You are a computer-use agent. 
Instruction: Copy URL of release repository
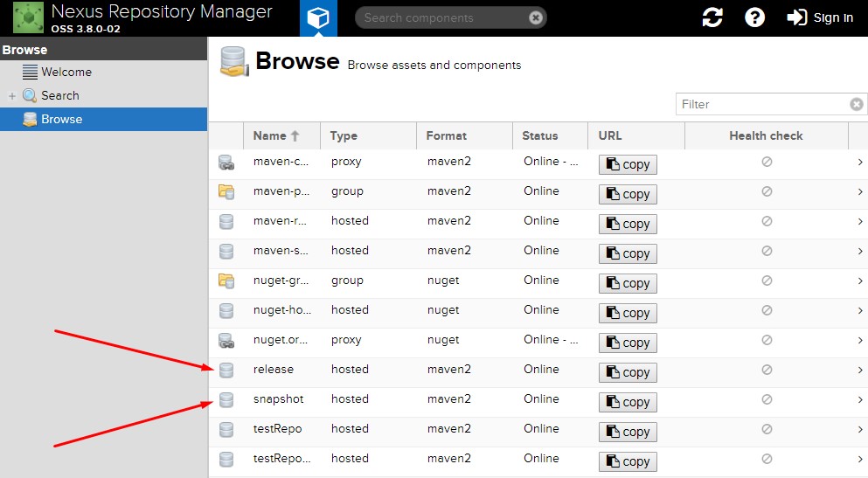coord(628,372)
